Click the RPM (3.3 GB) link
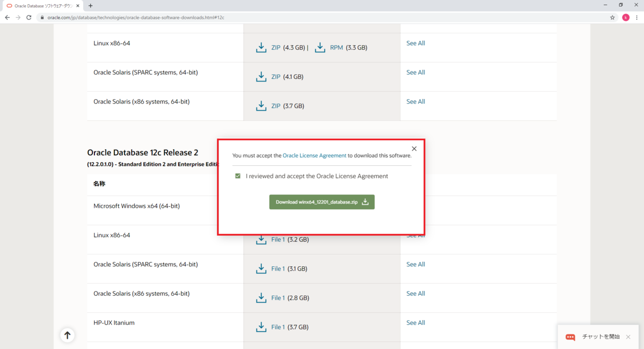The width and height of the screenshot is (644, 349). pyautogui.click(x=336, y=47)
